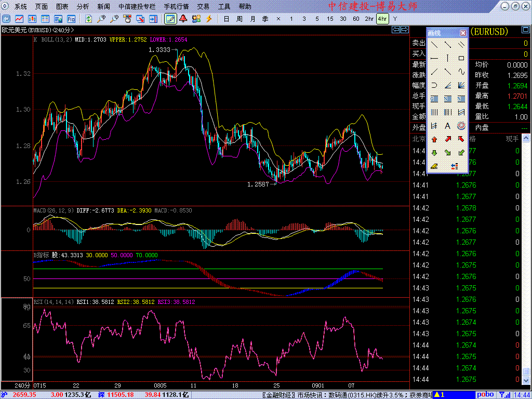Open the 分析 menu
Viewport: 532px width, 399px height.
coord(83,7)
